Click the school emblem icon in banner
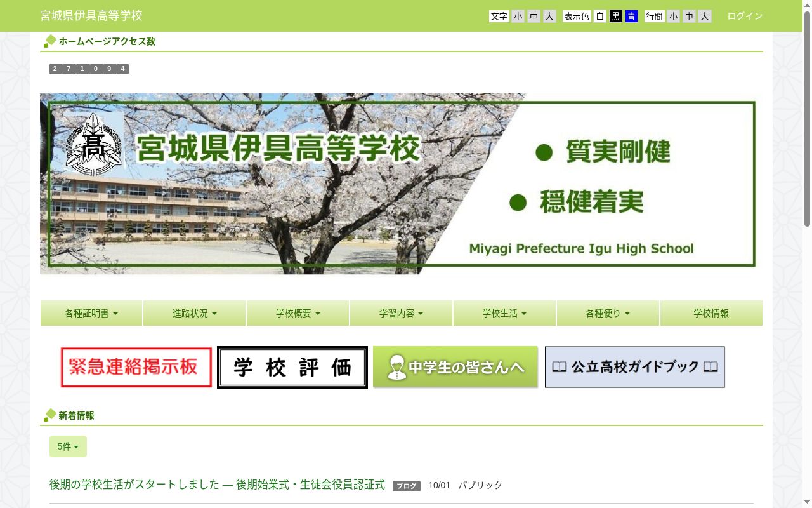This screenshot has width=812, height=508. [94, 144]
